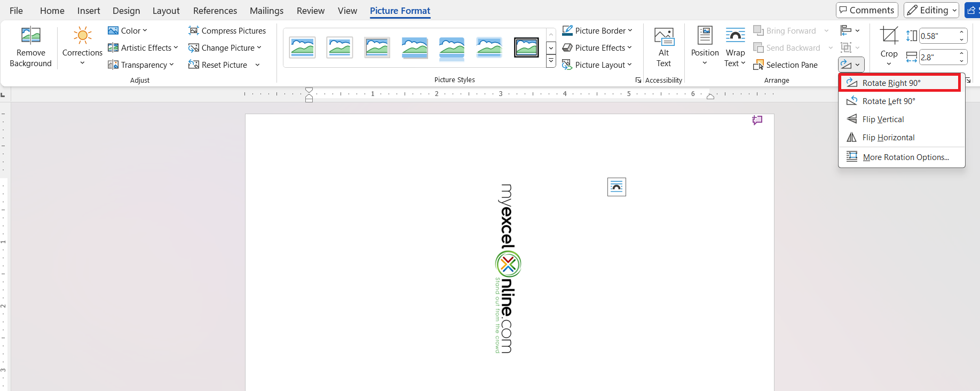Image resolution: width=980 pixels, height=391 pixels.
Task: Open Corrections brightness options
Action: (x=82, y=47)
